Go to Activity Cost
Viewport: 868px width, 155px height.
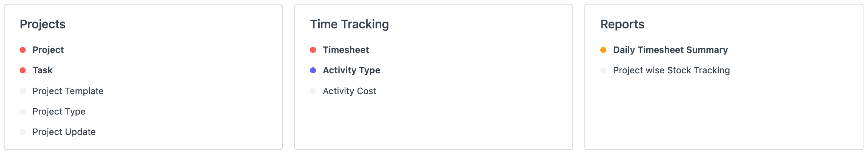point(350,91)
